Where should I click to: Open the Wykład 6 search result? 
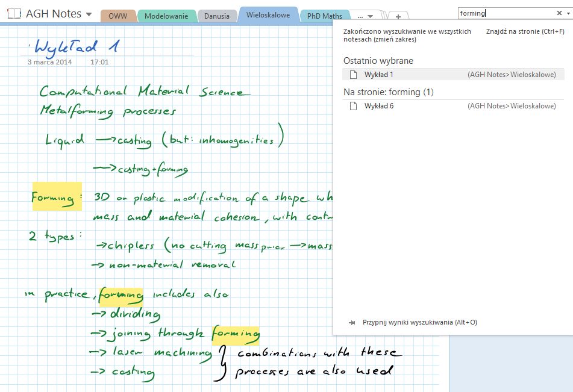coord(379,106)
